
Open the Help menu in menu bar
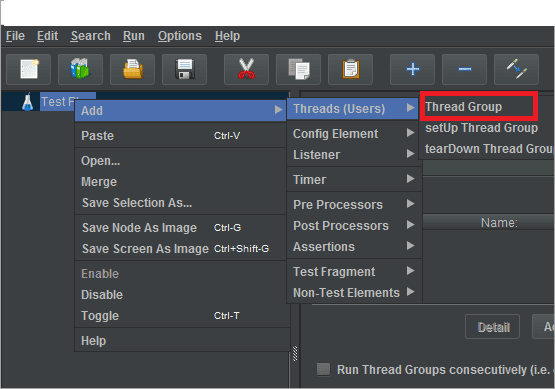pos(228,36)
